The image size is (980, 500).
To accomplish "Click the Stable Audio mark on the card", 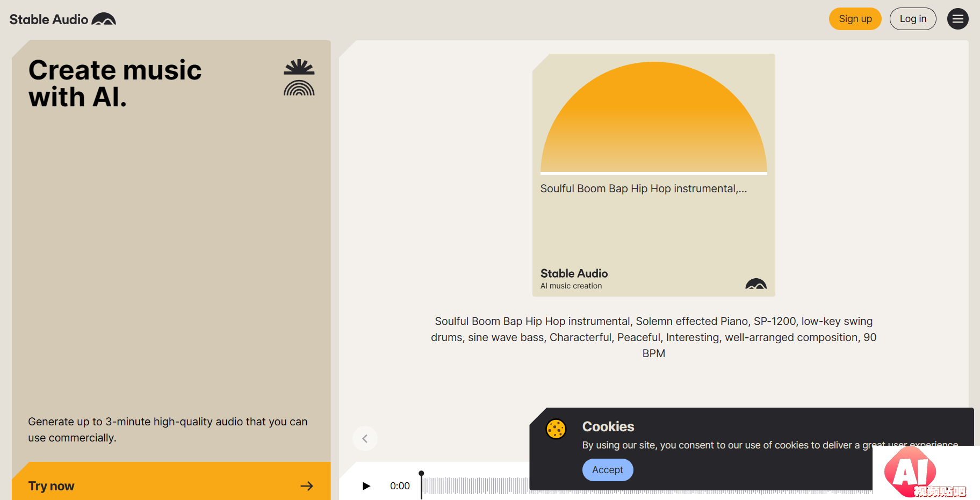I will tap(756, 284).
